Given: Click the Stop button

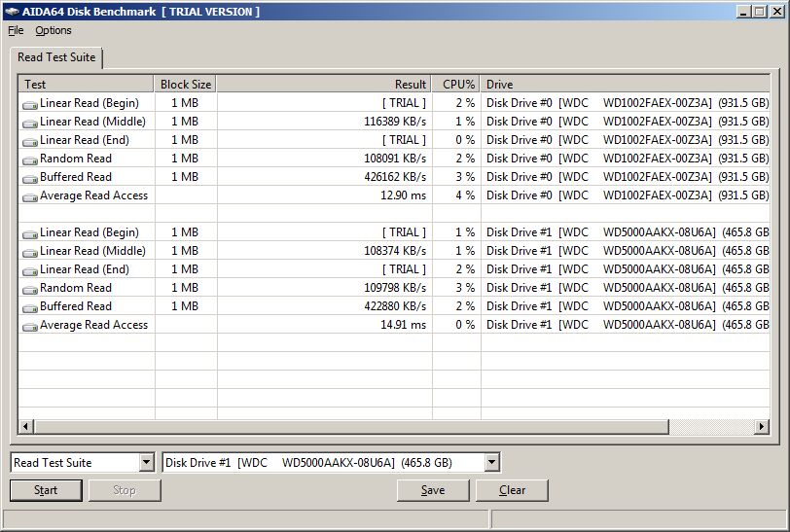Looking at the screenshot, I should click(125, 490).
